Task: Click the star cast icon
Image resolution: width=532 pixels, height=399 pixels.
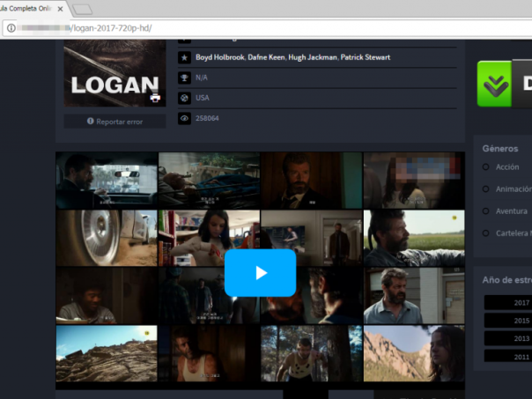Action: point(184,57)
